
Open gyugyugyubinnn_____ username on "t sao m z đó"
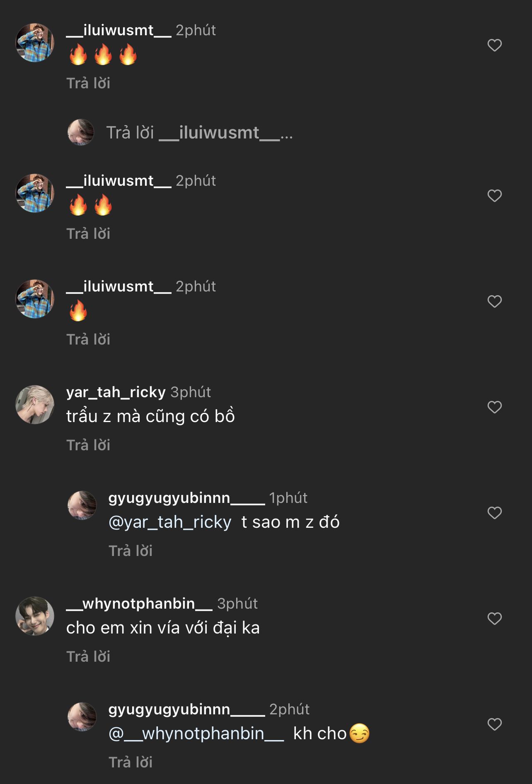coord(186,498)
